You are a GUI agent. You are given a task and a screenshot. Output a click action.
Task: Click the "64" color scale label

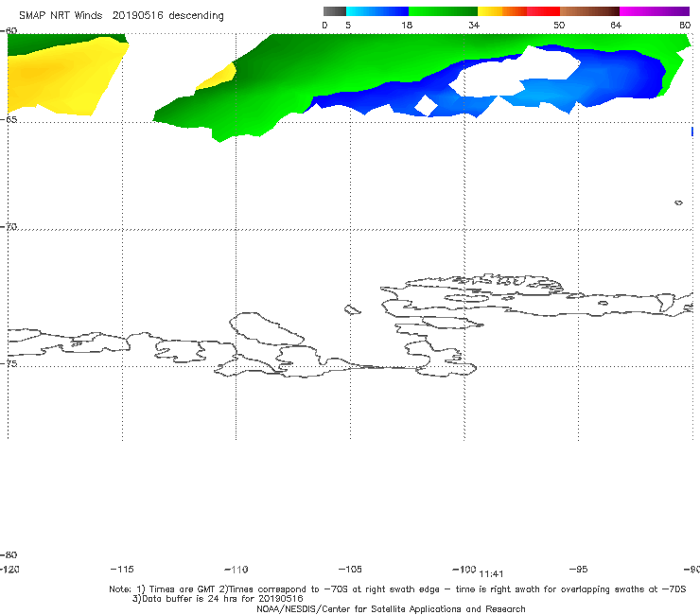click(616, 26)
